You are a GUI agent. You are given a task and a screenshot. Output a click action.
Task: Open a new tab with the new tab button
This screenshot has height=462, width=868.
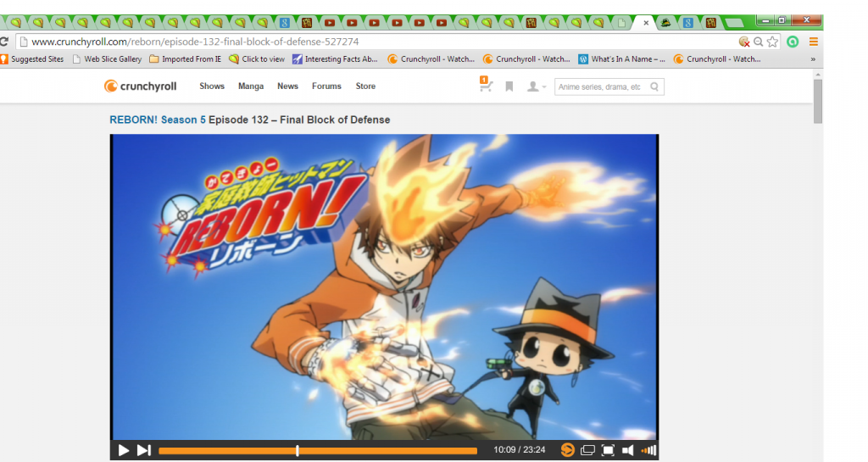(734, 23)
